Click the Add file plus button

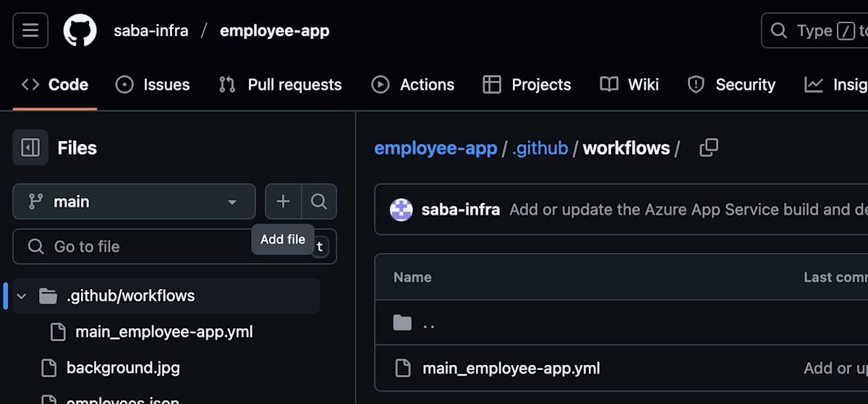click(283, 202)
